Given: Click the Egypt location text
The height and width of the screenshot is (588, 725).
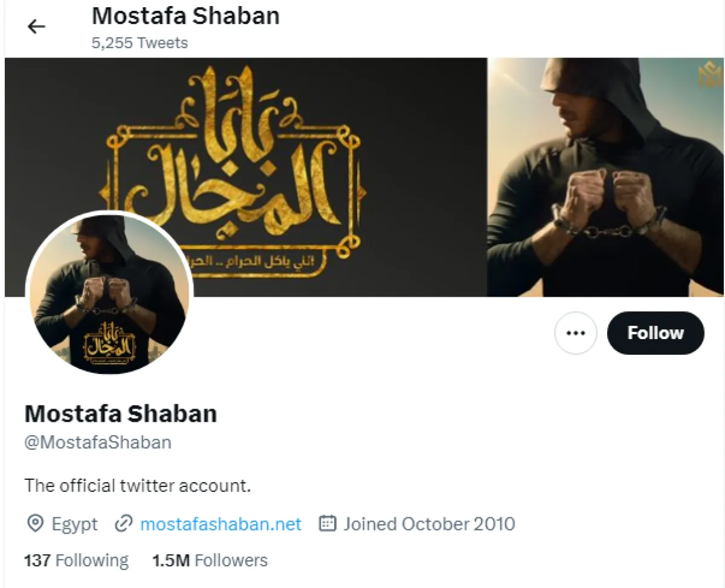Looking at the screenshot, I should pyautogui.click(x=74, y=523).
